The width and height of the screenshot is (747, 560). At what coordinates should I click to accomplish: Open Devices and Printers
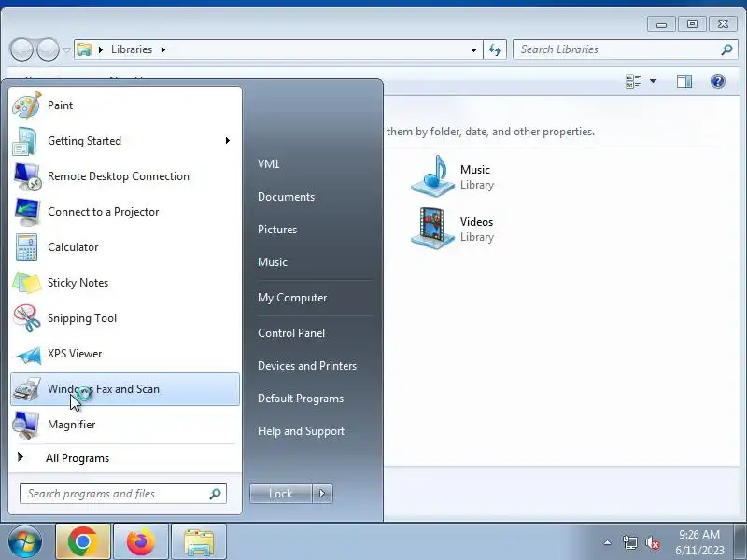pyautogui.click(x=307, y=366)
